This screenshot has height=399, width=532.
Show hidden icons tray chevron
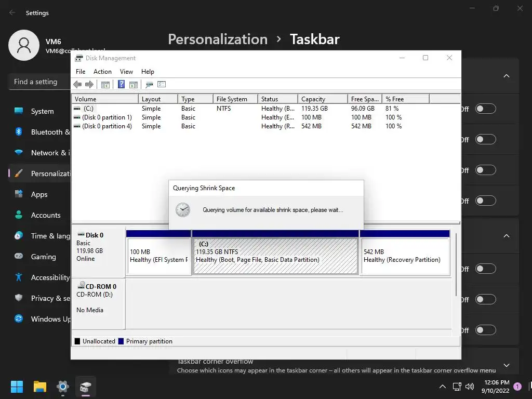click(443, 387)
